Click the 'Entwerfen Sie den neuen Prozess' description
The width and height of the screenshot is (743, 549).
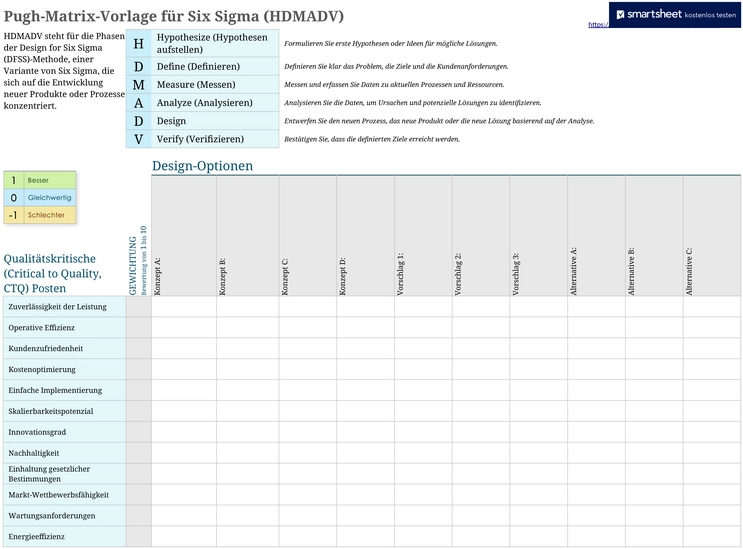coord(439,121)
